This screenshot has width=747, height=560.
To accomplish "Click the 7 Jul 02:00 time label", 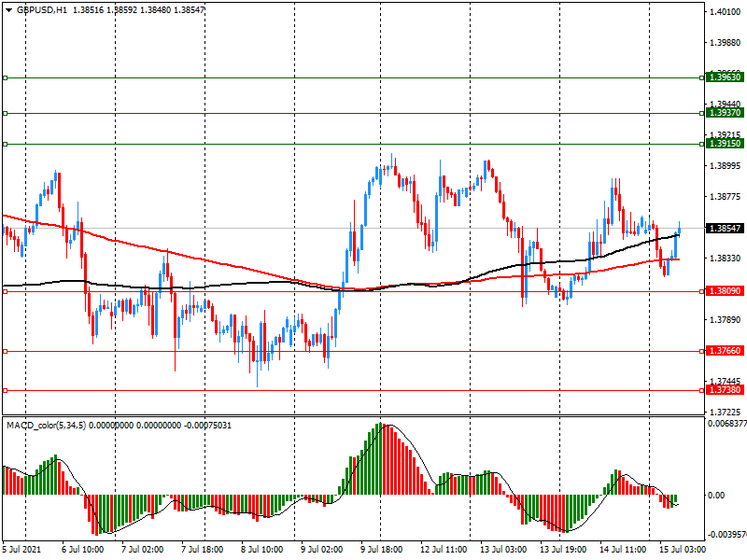I will point(143,549).
